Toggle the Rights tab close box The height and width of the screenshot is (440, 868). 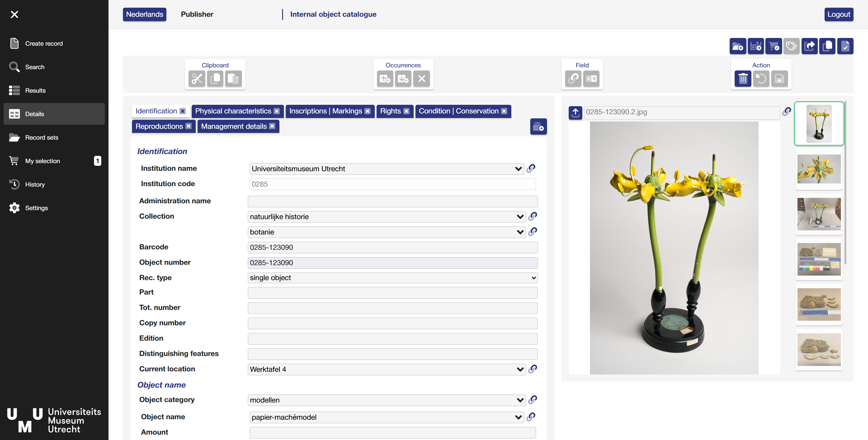pos(406,111)
